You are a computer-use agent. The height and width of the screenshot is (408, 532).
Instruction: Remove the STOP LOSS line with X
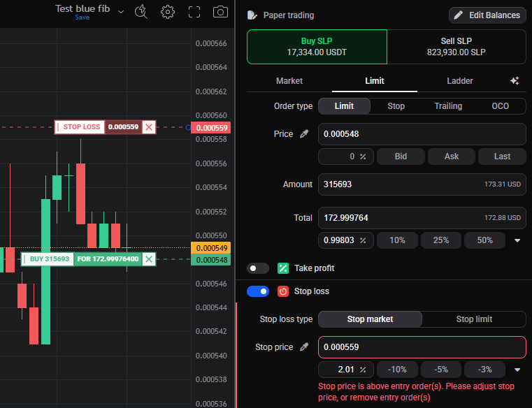tap(149, 127)
